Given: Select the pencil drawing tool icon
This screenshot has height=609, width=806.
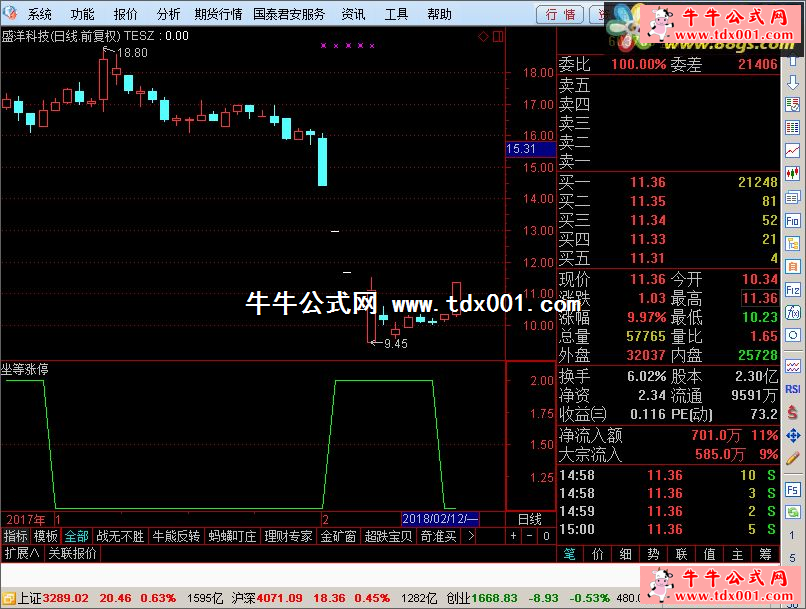Looking at the screenshot, I should click(793, 458).
